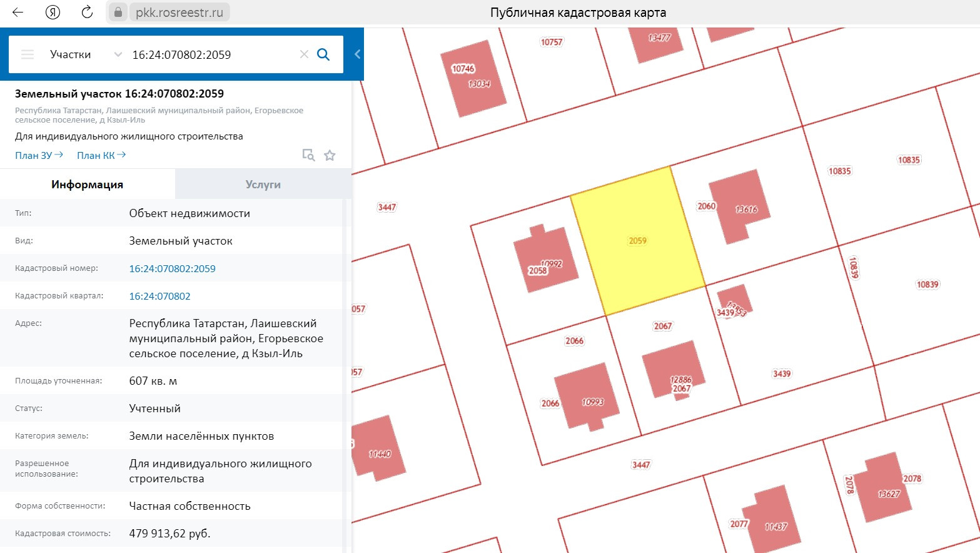Zoom to parcel on map icon
980x553 pixels.
pos(308,155)
